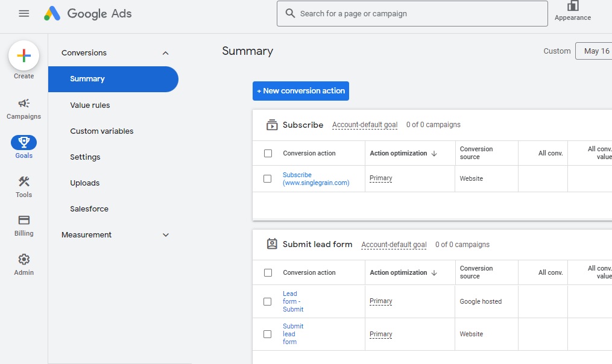This screenshot has width=612, height=364.
Task: Expand the Measurement section
Action: (166, 235)
